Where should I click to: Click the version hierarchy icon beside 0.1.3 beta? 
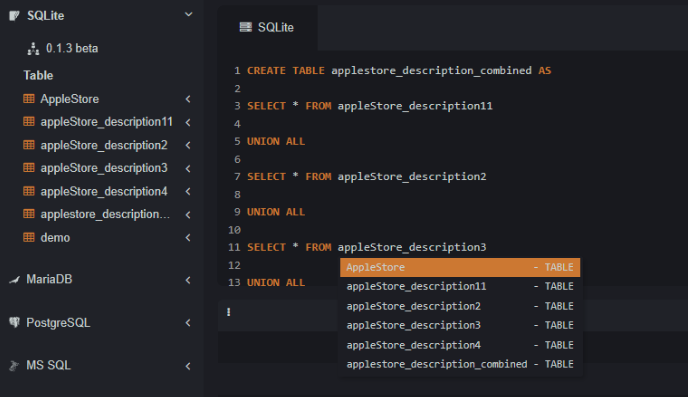[x=33, y=48]
